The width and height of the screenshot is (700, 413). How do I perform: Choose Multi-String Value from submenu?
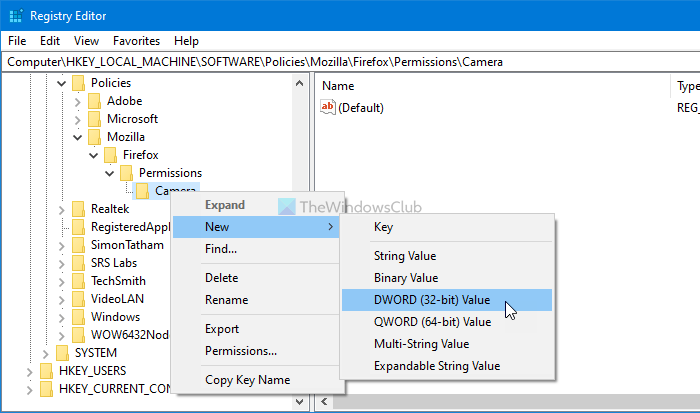pos(447,344)
